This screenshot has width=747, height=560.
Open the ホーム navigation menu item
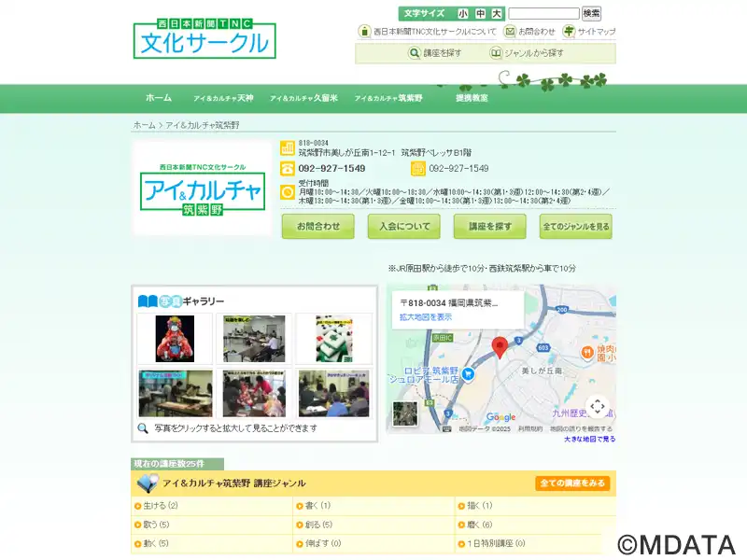[159, 98]
